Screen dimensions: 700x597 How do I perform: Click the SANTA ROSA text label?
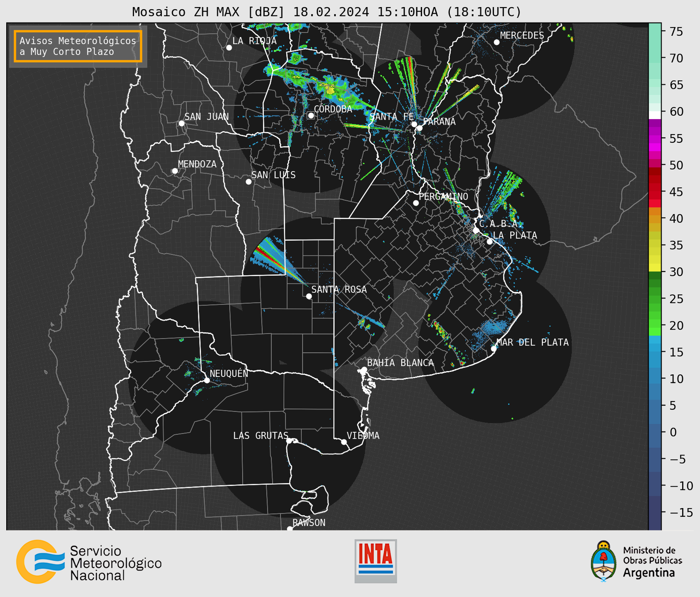point(339,290)
